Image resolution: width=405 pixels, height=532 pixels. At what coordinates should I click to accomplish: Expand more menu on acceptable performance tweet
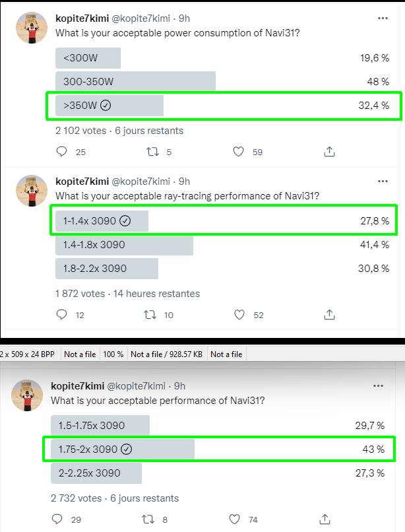[x=378, y=385]
